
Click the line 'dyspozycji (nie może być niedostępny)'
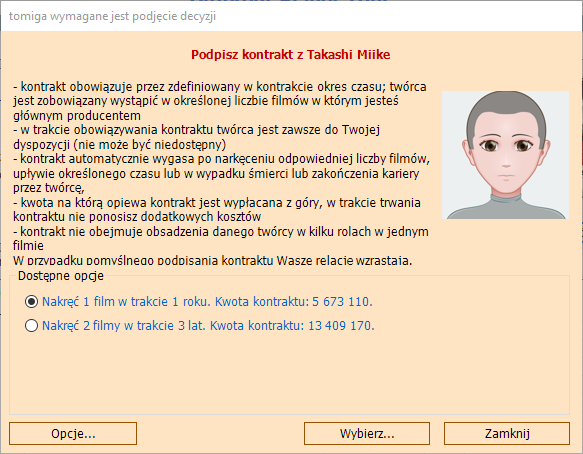119,144
